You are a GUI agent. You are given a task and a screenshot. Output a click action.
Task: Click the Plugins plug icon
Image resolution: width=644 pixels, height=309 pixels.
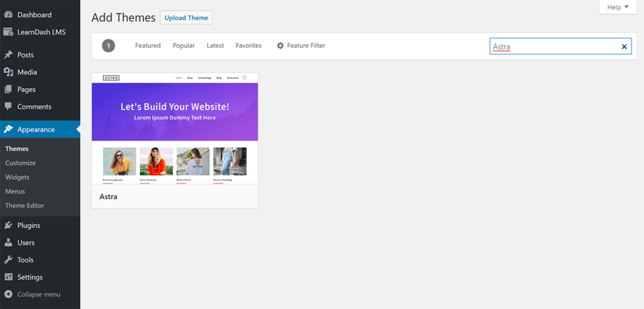pos(8,225)
